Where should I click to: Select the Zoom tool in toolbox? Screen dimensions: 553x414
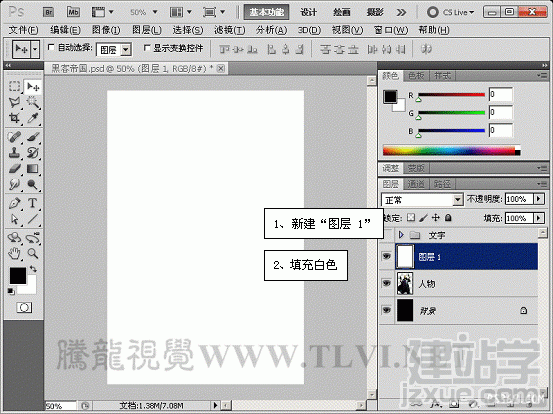[33, 253]
